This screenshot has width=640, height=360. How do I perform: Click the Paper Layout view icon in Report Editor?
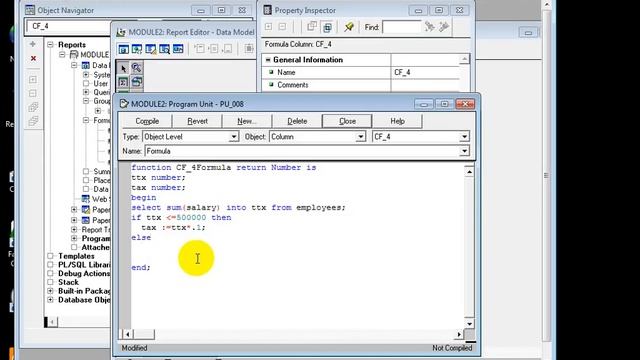coord(151,49)
